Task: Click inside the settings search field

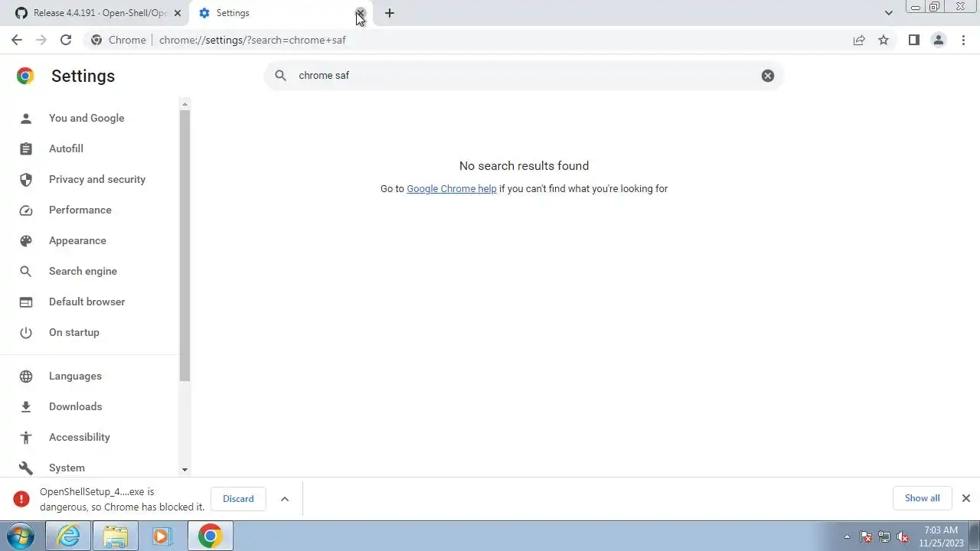Action: pos(524,75)
